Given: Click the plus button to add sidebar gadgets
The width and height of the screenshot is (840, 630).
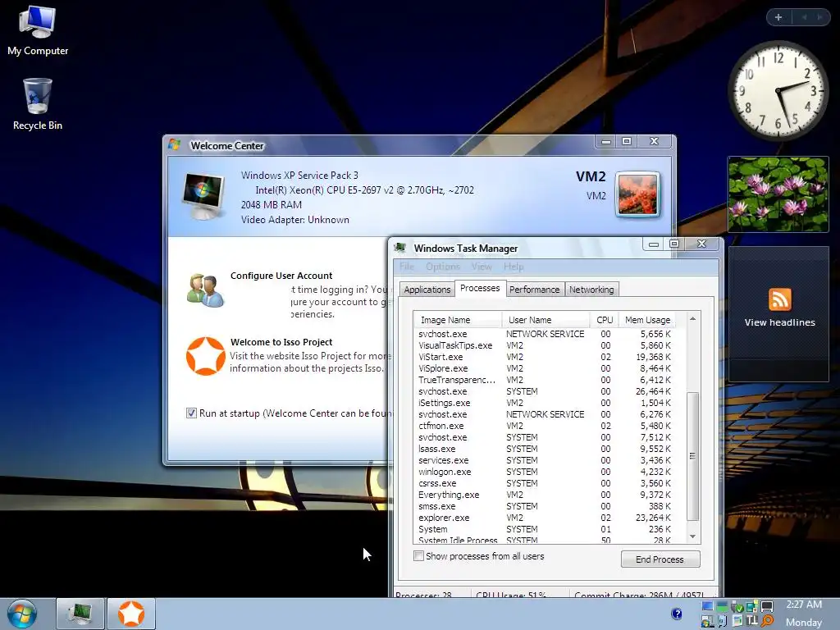Looking at the screenshot, I should pos(778,17).
